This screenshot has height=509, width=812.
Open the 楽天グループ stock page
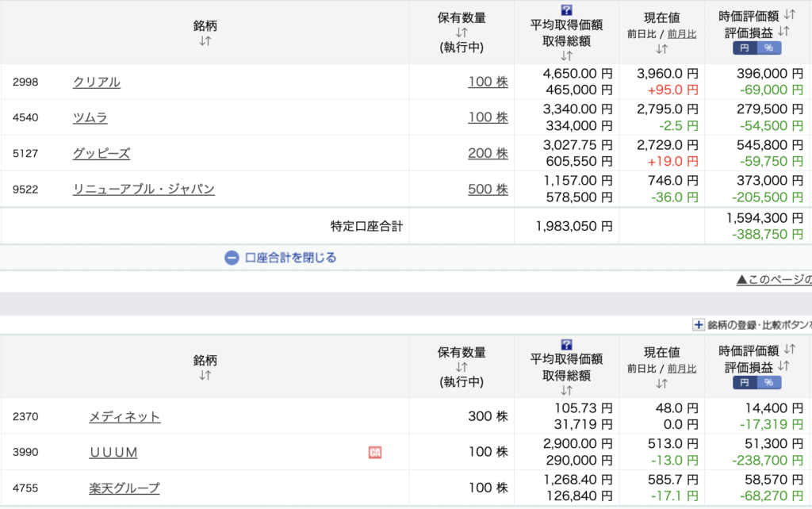124,488
